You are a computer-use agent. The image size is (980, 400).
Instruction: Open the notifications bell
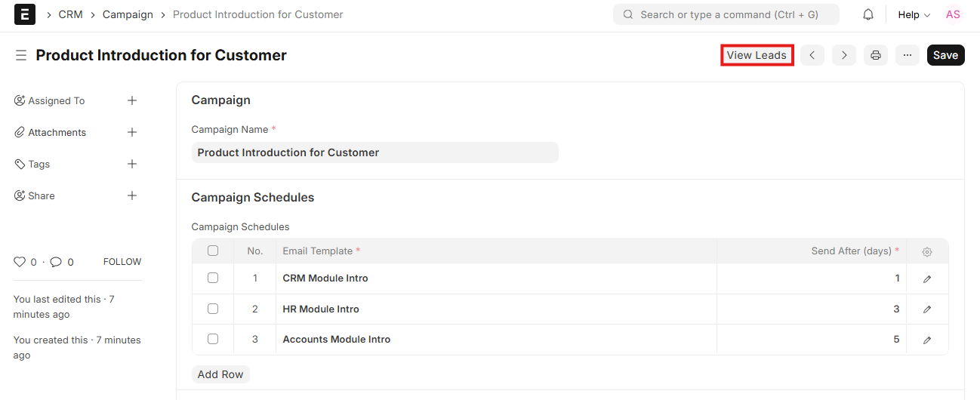coord(868,14)
